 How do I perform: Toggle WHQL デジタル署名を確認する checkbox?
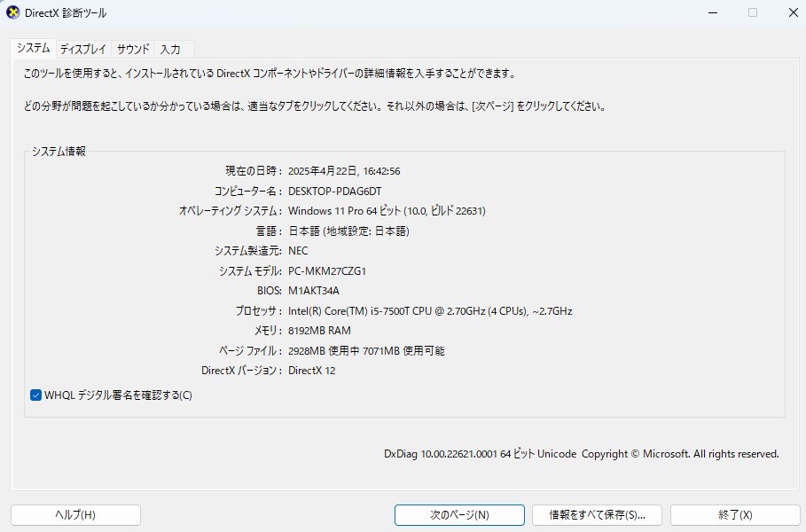(35, 395)
